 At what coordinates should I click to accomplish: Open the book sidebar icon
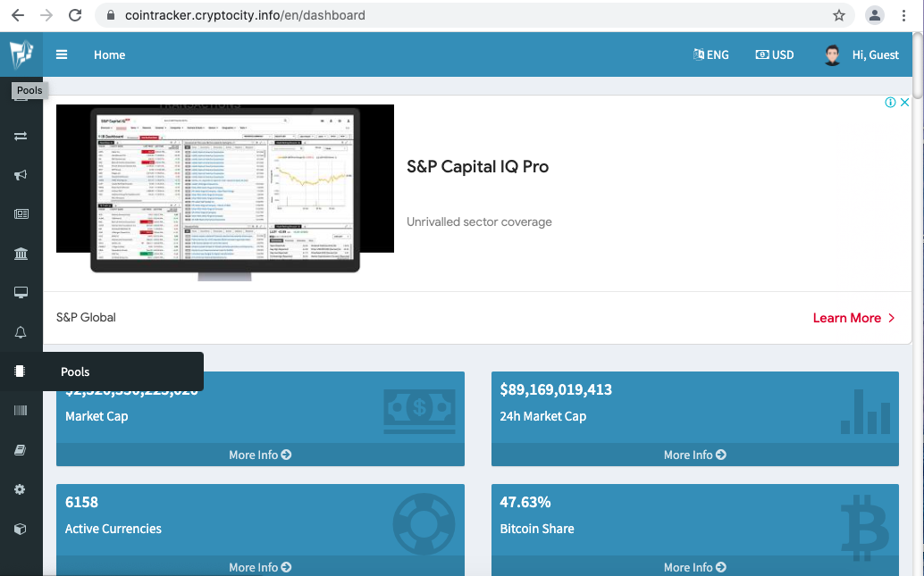pos(20,450)
